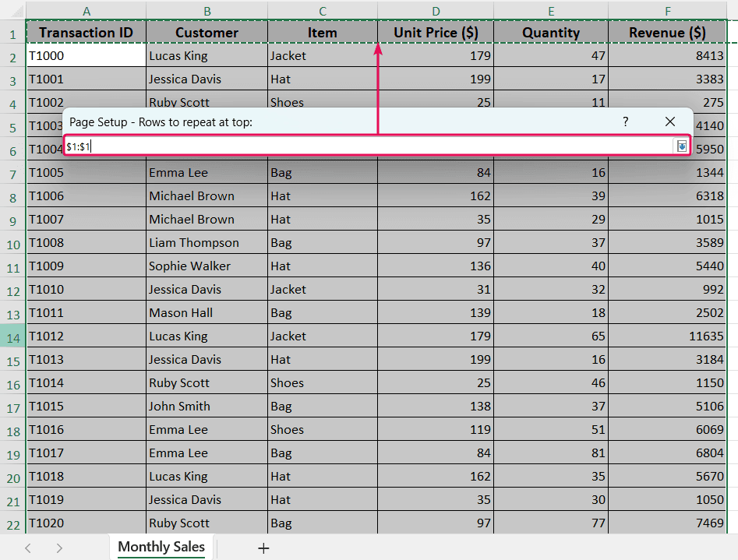738x560 pixels.
Task: Click the Customer header cell
Action: click(207, 33)
